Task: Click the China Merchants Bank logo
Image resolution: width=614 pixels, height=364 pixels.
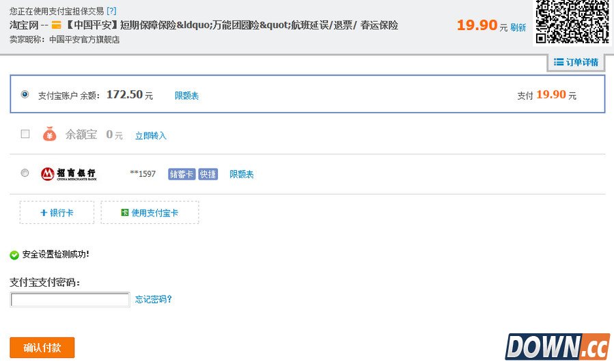Action: [68, 174]
